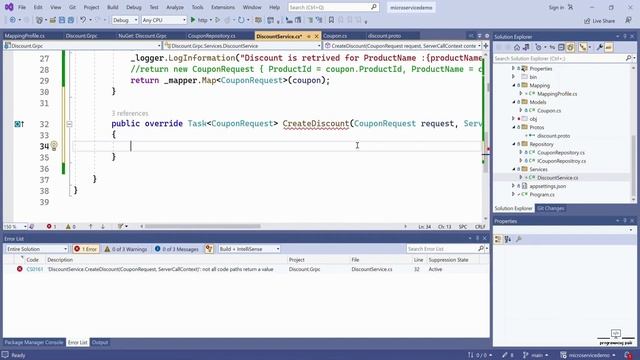Click the Save file toolbar icon
This screenshot has height=360, width=640.
tap(62, 20)
